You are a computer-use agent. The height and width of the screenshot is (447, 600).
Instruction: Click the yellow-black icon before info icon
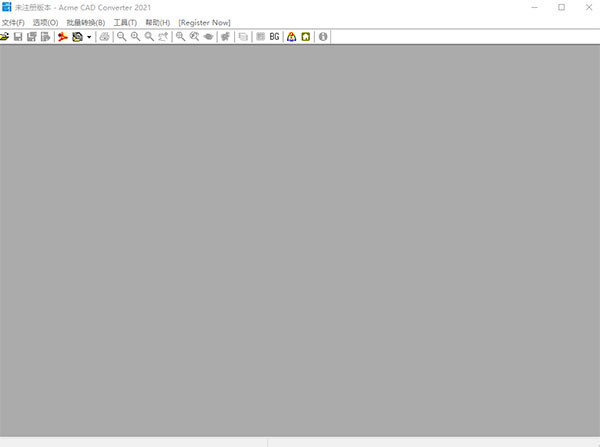pos(305,37)
